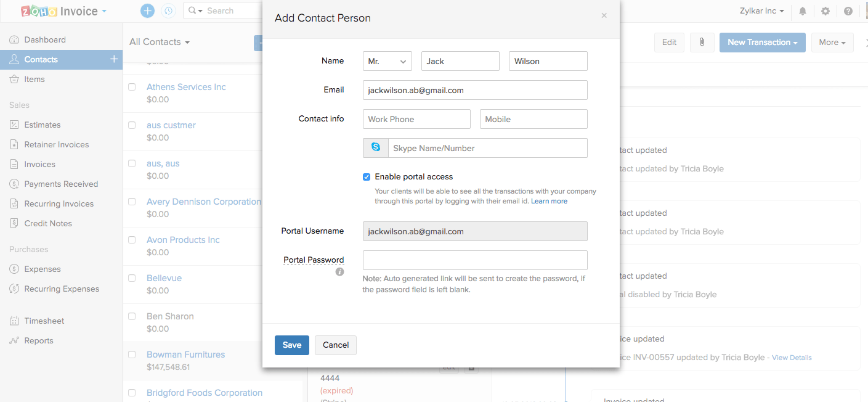
Task: Expand the All Contacts filter dropdown
Action: tap(160, 42)
